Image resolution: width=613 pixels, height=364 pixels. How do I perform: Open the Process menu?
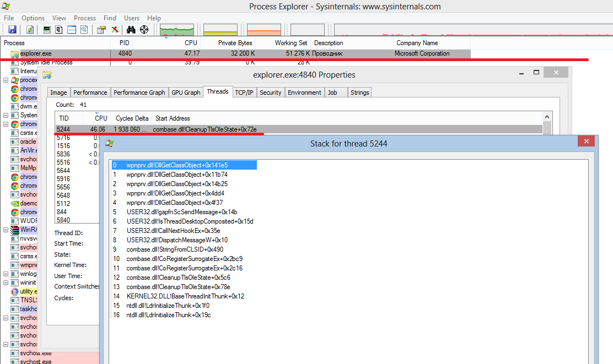pos(85,18)
